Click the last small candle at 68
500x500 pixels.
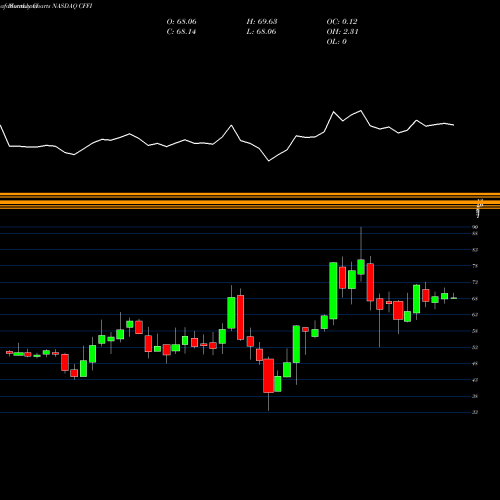coord(454,298)
